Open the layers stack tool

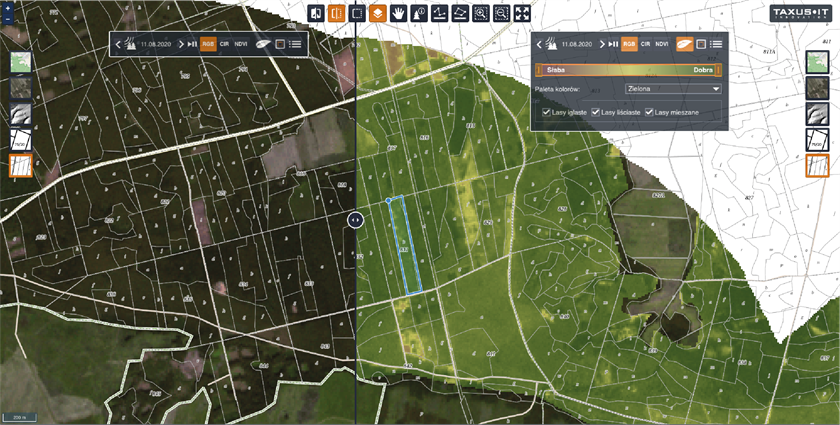pyautogui.click(x=377, y=13)
